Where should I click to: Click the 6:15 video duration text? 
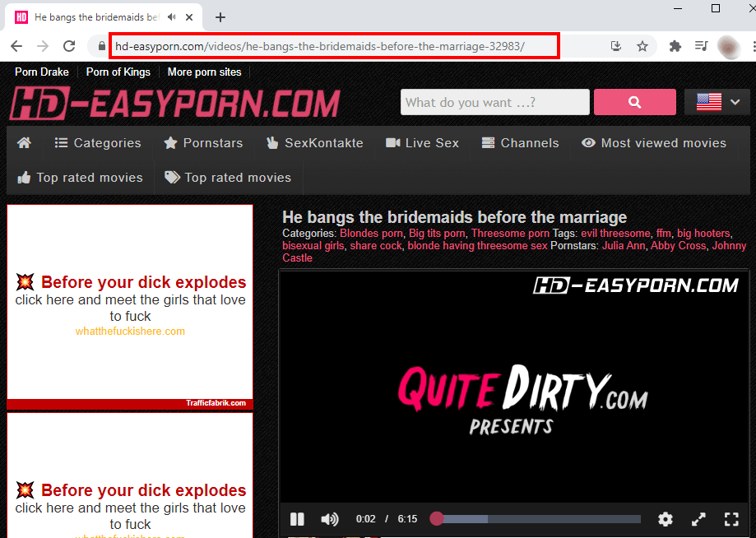click(x=407, y=519)
